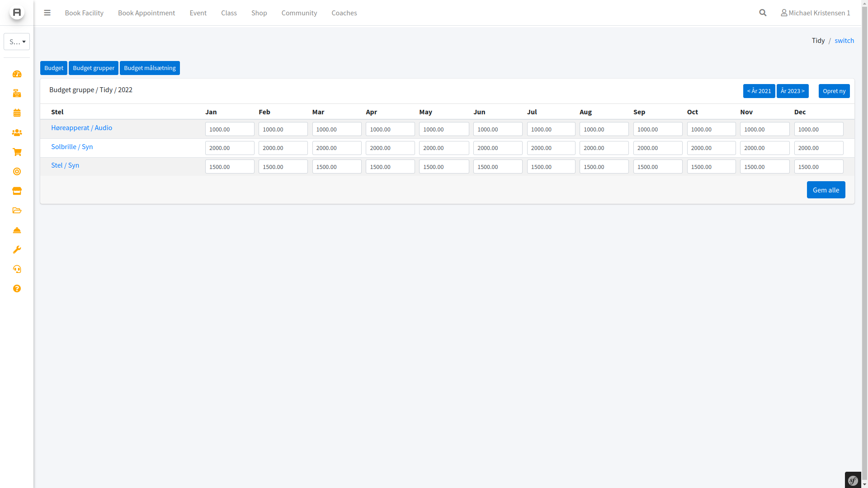Viewport: 868px width, 488px height.
Task: Open the shopping cart sidebar icon
Action: coord(17,152)
